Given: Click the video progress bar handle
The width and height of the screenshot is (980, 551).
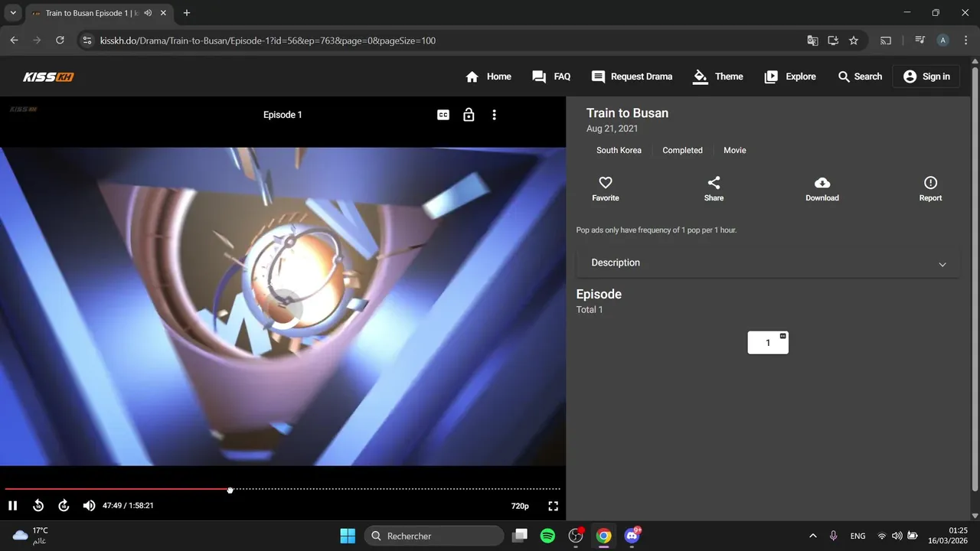Looking at the screenshot, I should pyautogui.click(x=230, y=489).
